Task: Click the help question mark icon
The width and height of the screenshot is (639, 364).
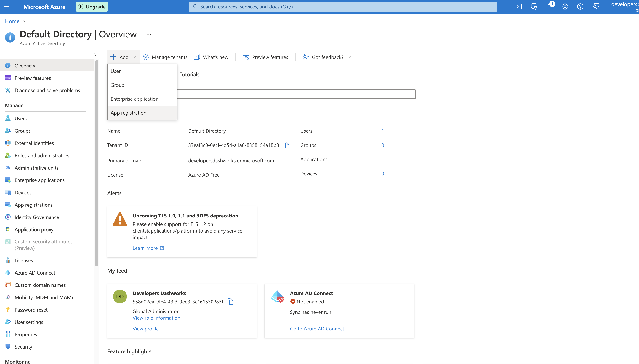Action: tap(580, 7)
